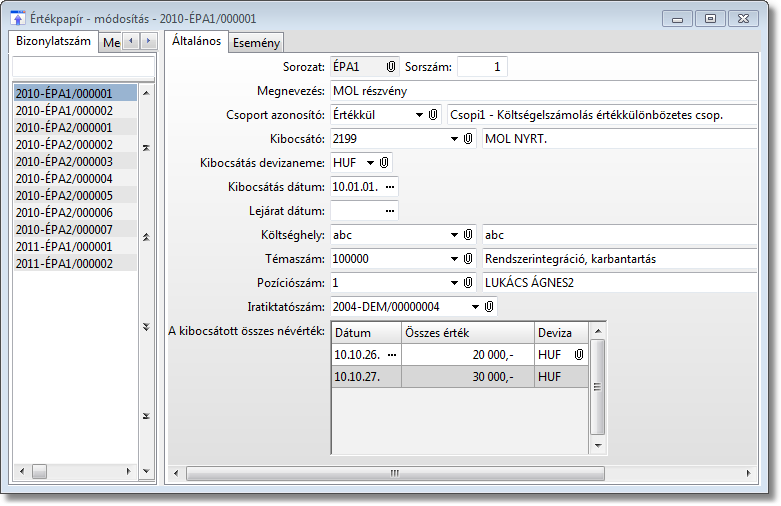
Task: Expand the Témaszám 100000 dropdown
Action: [x=454, y=258]
